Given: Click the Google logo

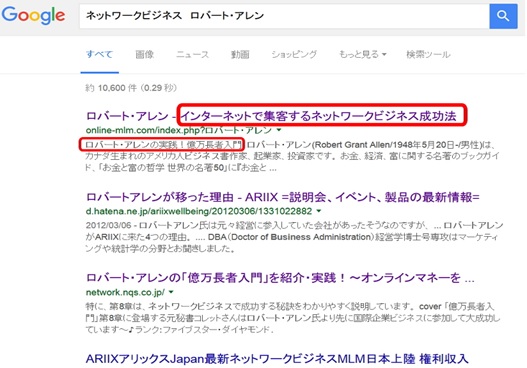Looking at the screenshot, I should 33,15.
